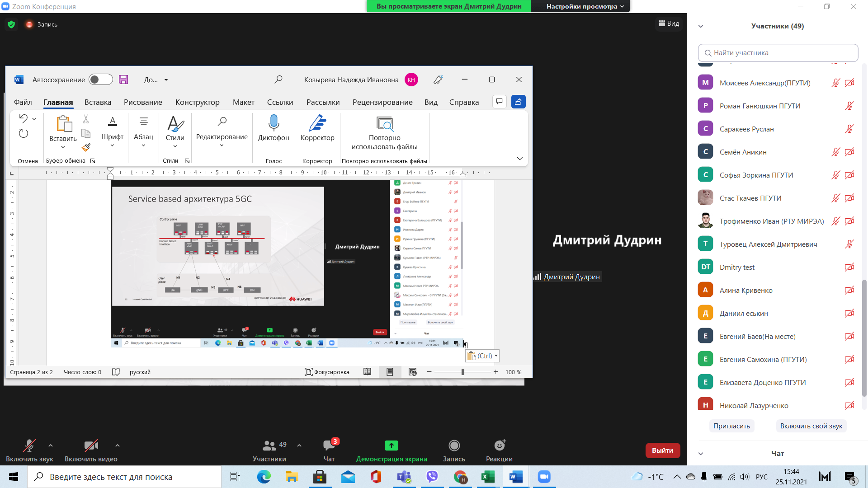Click the blue Share icon in Word
868x488 pixels.
click(518, 102)
